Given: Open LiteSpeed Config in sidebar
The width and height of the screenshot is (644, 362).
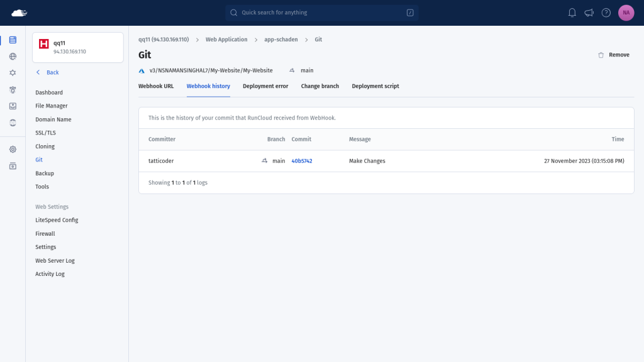Looking at the screenshot, I should pyautogui.click(x=57, y=220).
